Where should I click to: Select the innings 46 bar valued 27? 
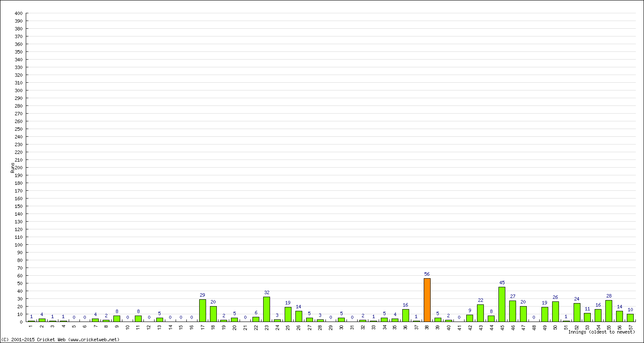pos(513,311)
